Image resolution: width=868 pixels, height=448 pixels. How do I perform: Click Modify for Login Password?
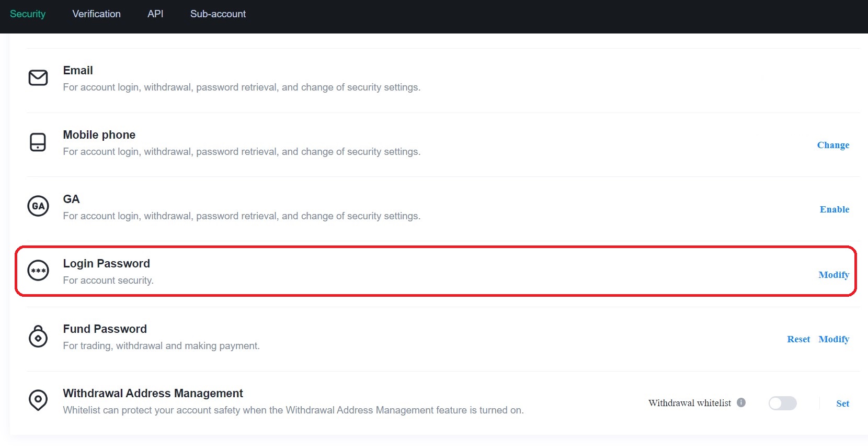pos(833,275)
